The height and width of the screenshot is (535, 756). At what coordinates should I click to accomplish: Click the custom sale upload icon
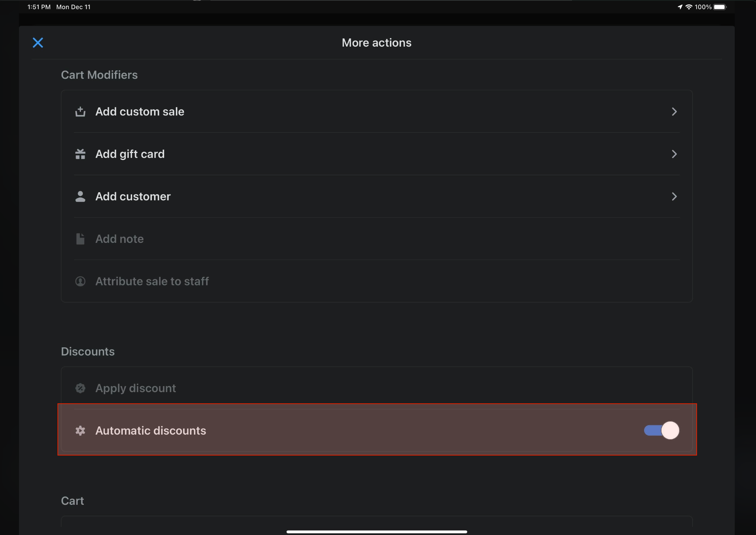pos(80,112)
